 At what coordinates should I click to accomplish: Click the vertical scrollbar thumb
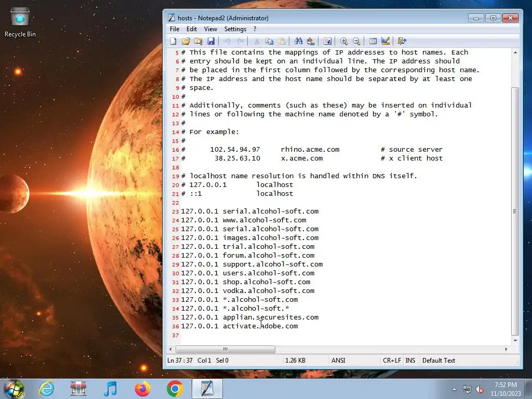point(515,211)
